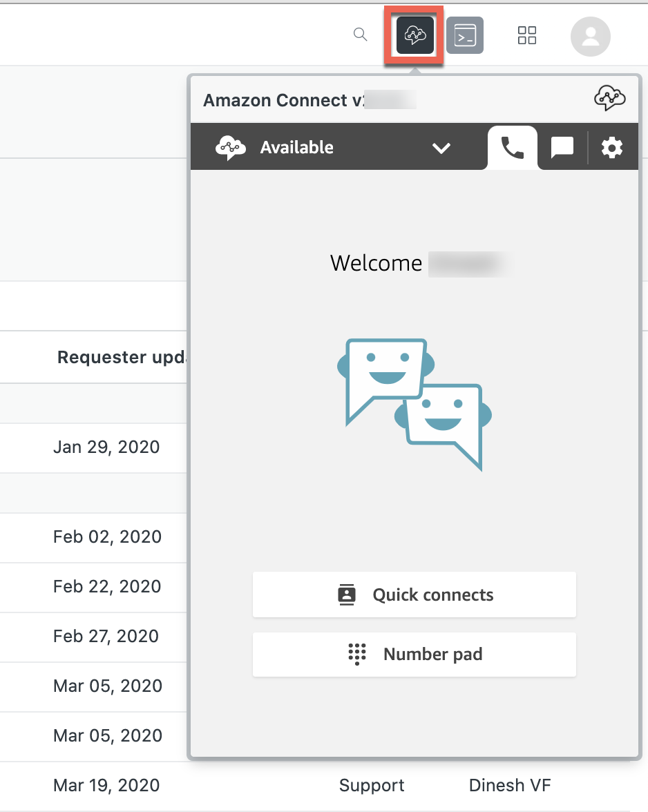Open the settings gear in Connect panel

[611, 147]
